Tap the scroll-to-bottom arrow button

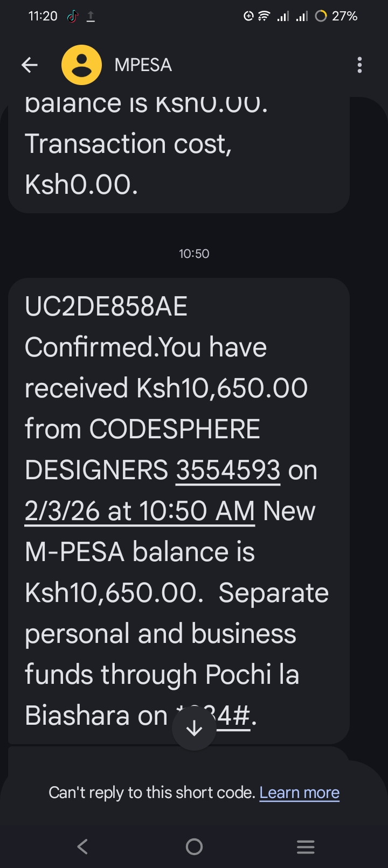194,729
